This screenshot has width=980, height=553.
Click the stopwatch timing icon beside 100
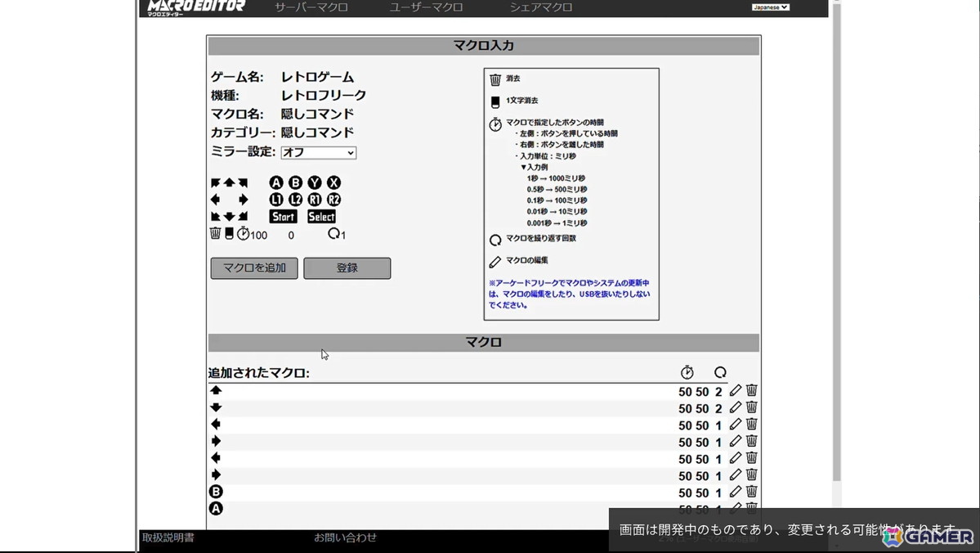243,234
